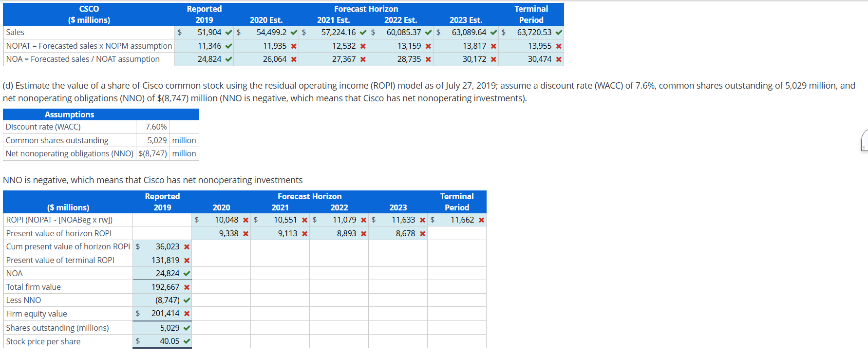Select the 2020 ROPI field 10,048
The height and width of the screenshot is (357, 868).
[x=221, y=220]
